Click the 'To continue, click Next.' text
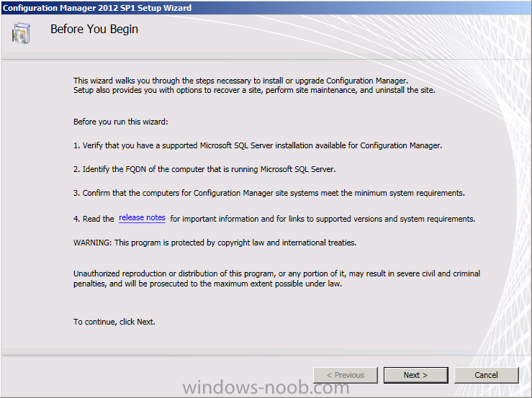Image resolution: width=532 pixels, height=398 pixels. [114, 322]
